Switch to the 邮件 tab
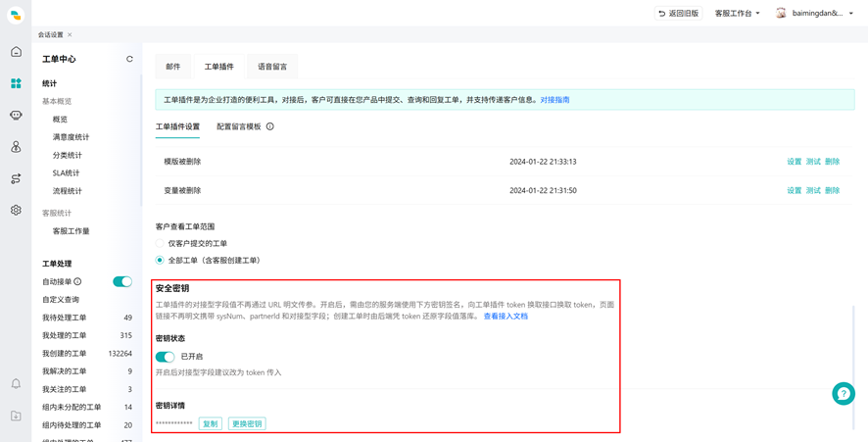Screen dimensions: 868x442 (173, 67)
